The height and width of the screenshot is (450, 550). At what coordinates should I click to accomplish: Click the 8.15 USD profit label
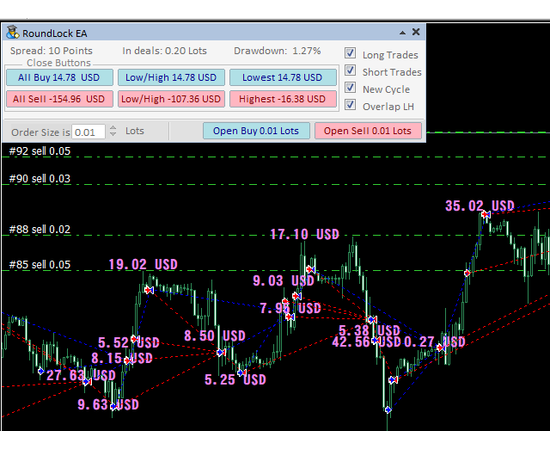coord(122,358)
